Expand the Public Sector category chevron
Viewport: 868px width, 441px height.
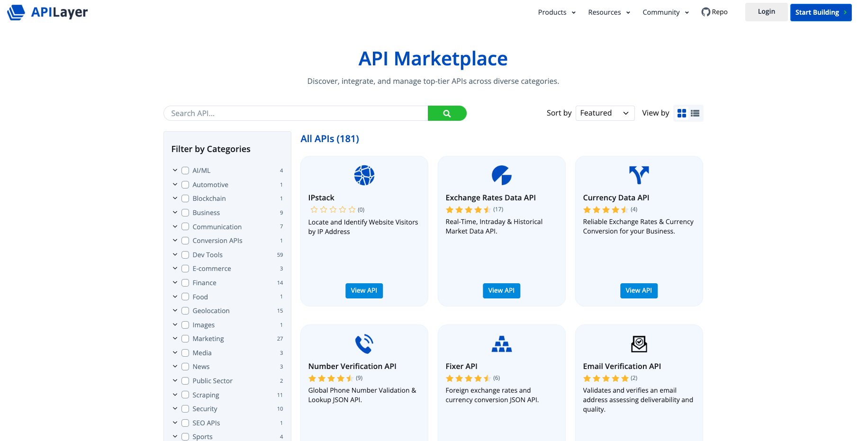175,380
